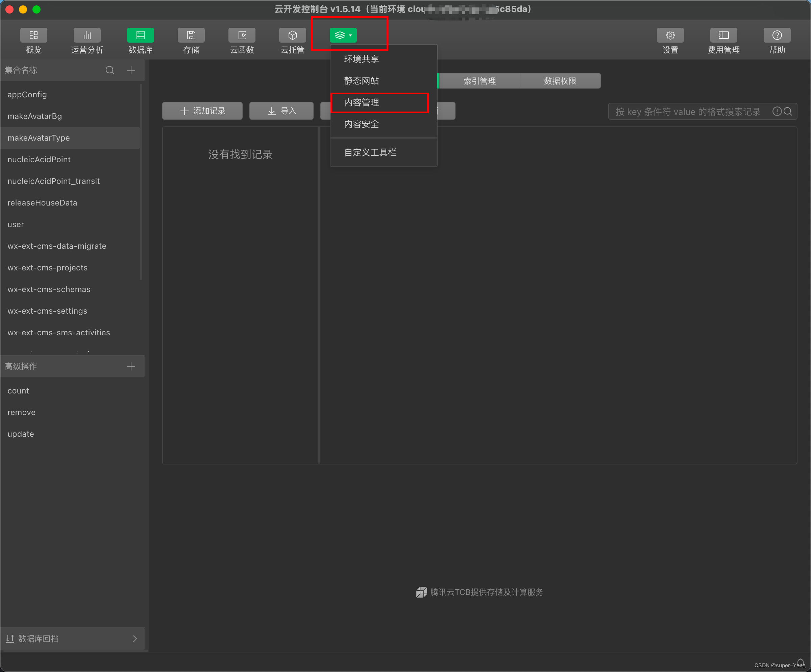Click the collection search magnifier icon

(110, 70)
